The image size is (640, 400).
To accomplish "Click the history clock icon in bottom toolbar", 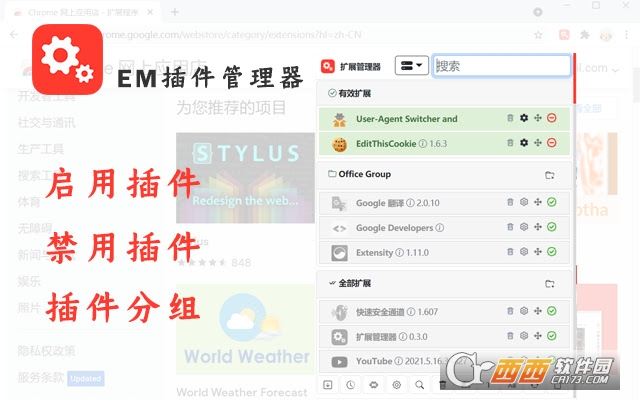I will pyautogui.click(x=350, y=385).
